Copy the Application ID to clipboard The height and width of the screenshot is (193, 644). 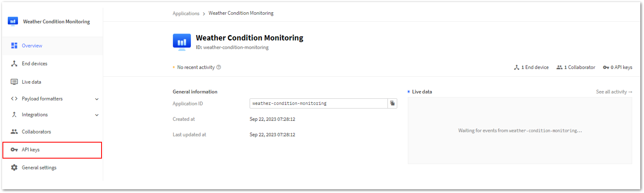click(x=392, y=103)
